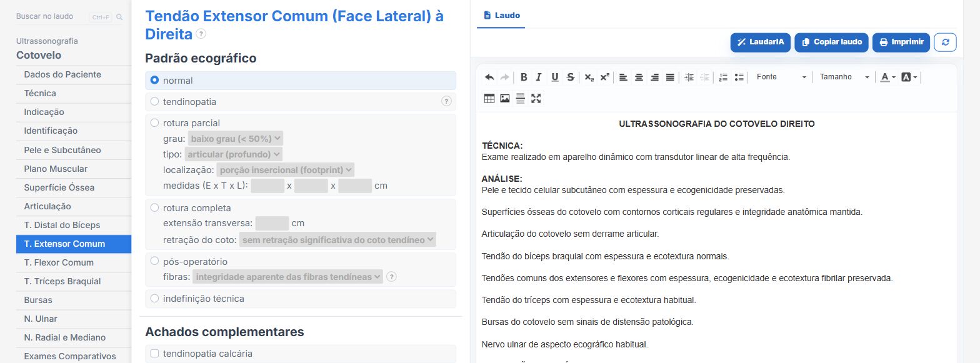Select the tendinopatia radio option
980x363 pixels.
tap(154, 101)
